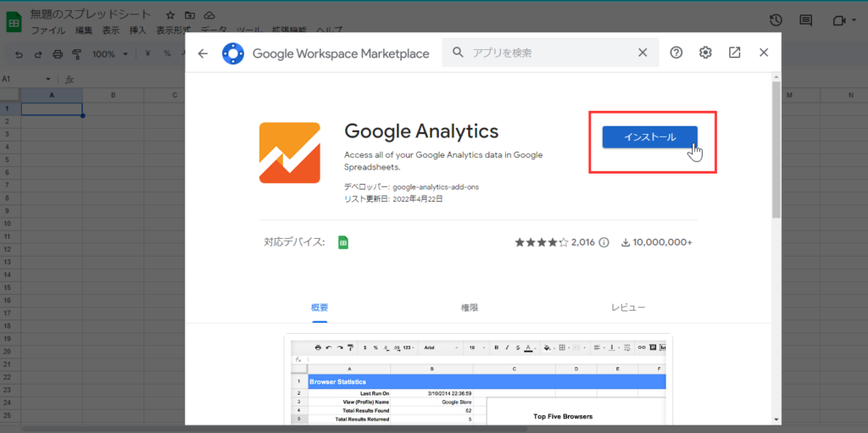Click the video meeting camera icon
The width and height of the screenshot is (868, 433).
[x=839, y=20]
